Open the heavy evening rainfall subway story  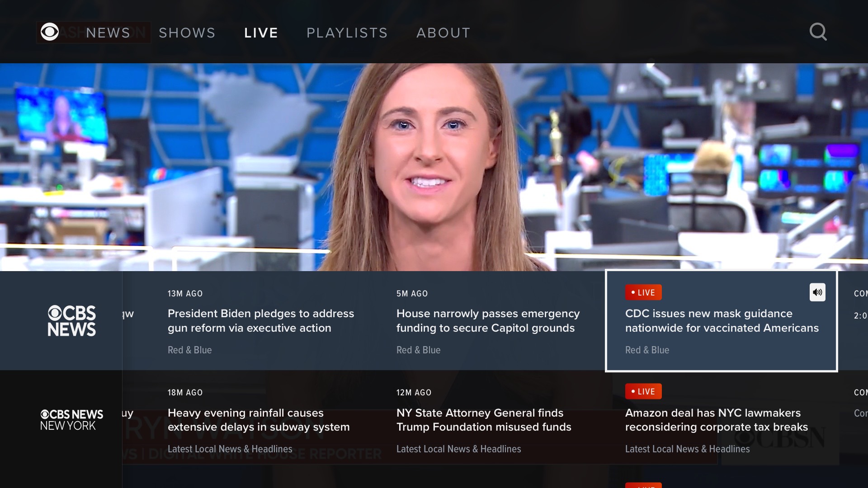pyautogui.click(x=259, y=420)
